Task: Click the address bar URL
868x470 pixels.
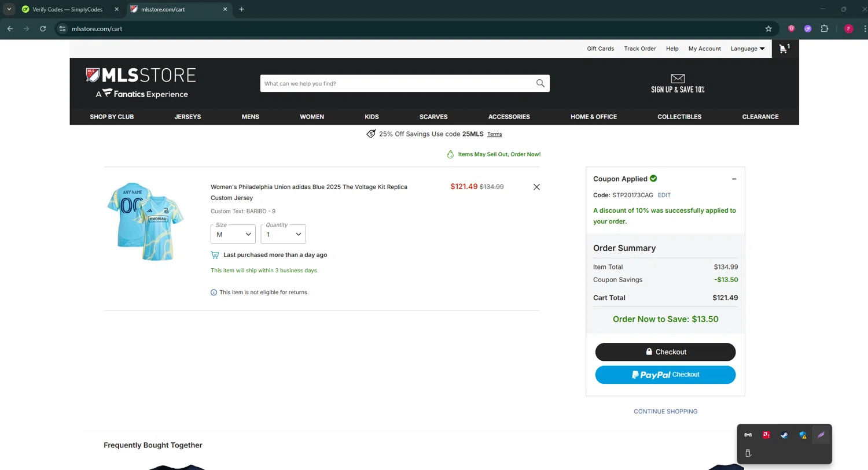Action: pos(97,28)
